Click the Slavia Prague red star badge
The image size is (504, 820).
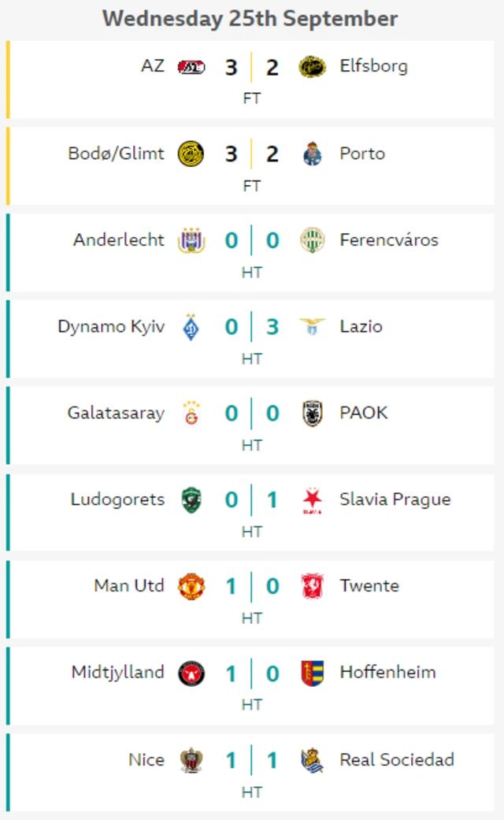point(312,500)
